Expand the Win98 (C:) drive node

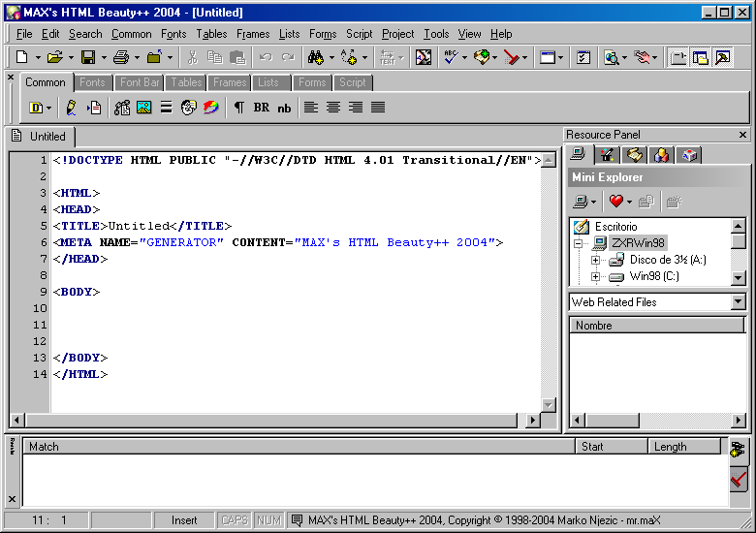click(595, 276)
